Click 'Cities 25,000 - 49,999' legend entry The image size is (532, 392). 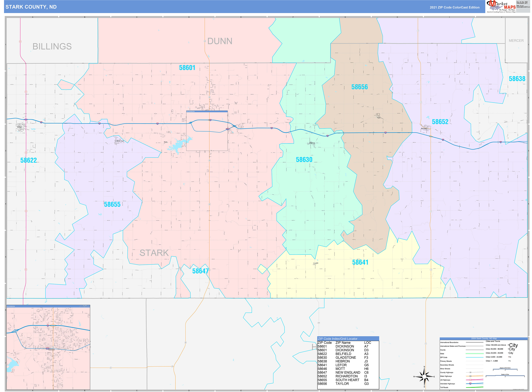(x=494, y=353)
